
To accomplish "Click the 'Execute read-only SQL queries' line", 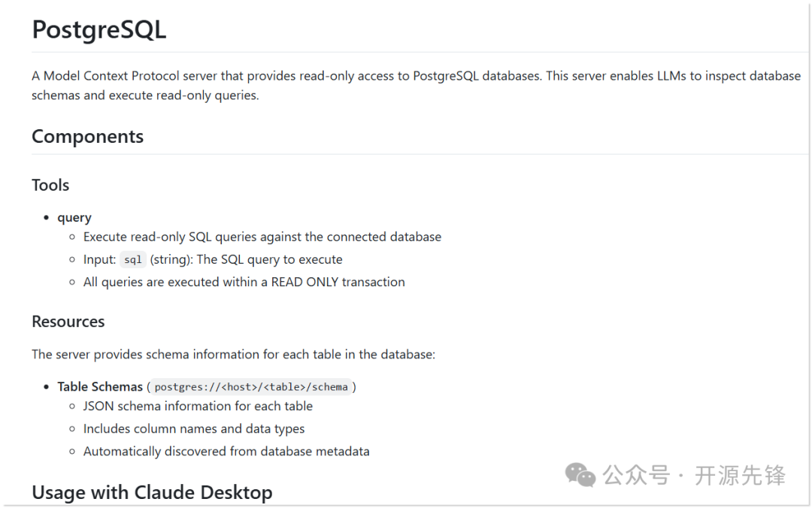I will [262, 237].
